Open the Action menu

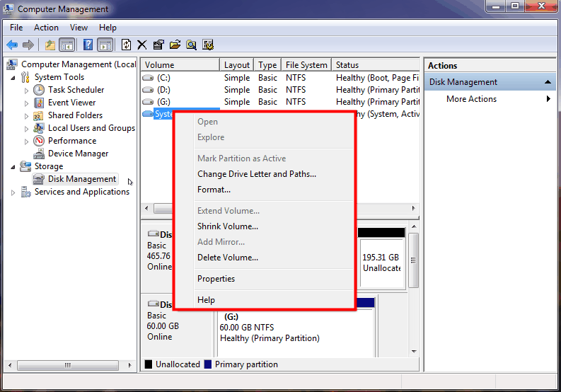point(46,28)
